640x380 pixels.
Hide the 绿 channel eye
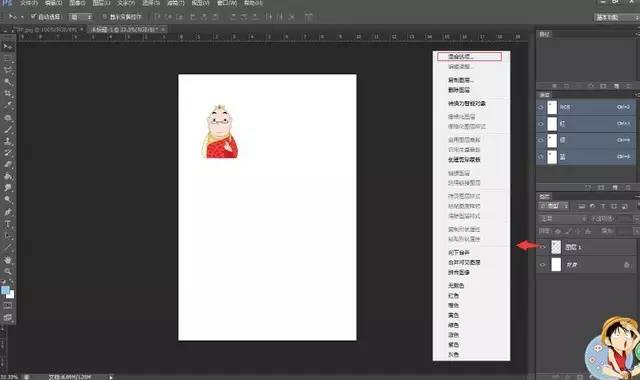[541, 140]
